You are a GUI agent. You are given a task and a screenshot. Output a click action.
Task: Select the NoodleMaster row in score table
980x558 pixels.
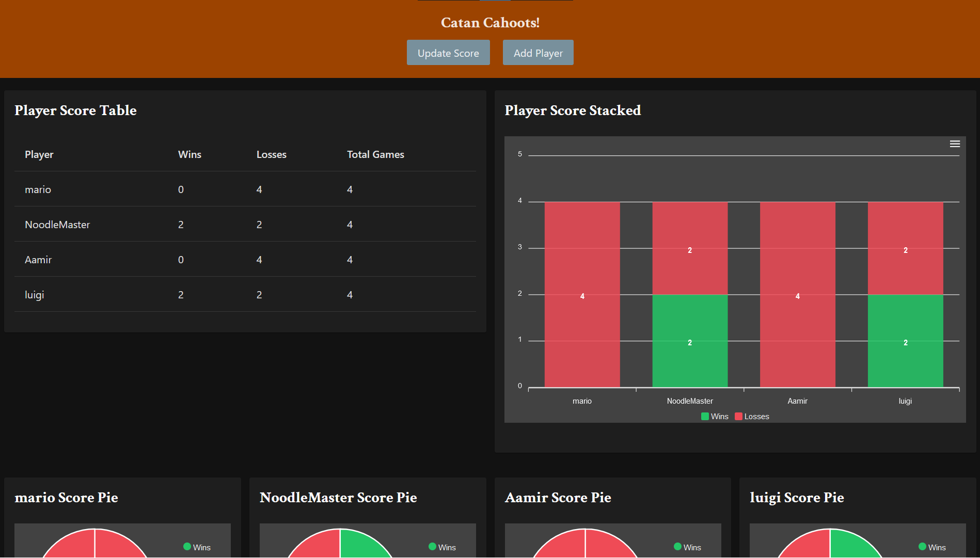point(245,225)
